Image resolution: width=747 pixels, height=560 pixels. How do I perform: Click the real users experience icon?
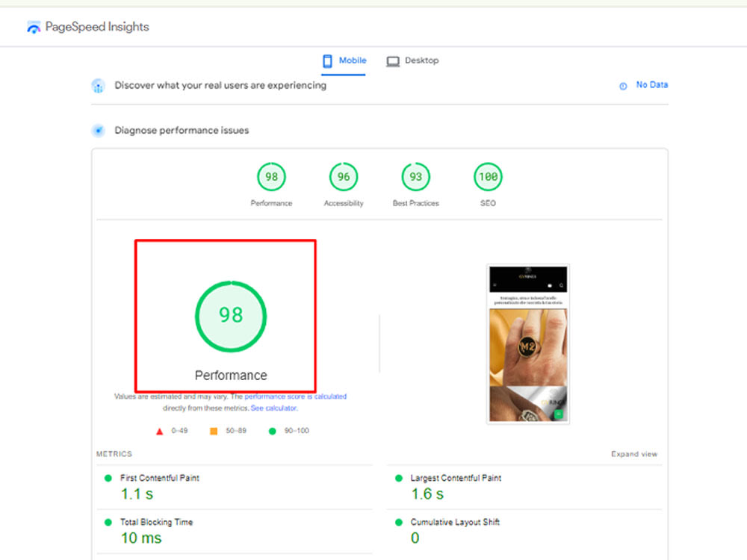pos(98,86)
